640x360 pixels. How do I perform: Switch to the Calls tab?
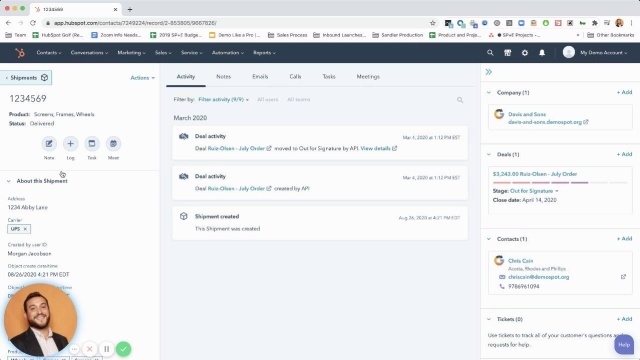pyautogui.click(x=295, y=77)
